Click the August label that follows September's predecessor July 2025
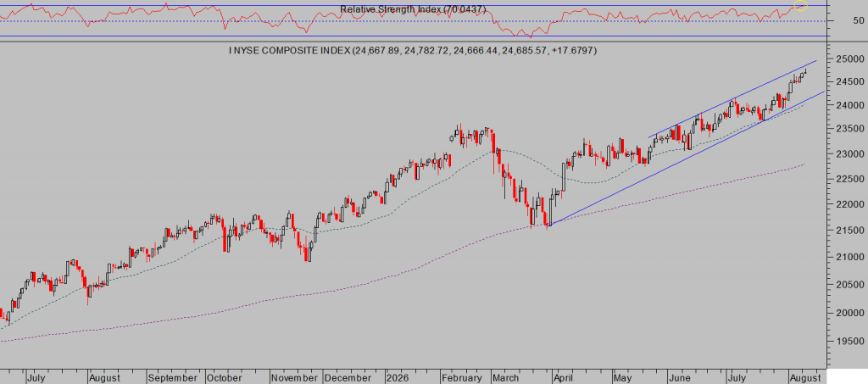 point(104,378)
